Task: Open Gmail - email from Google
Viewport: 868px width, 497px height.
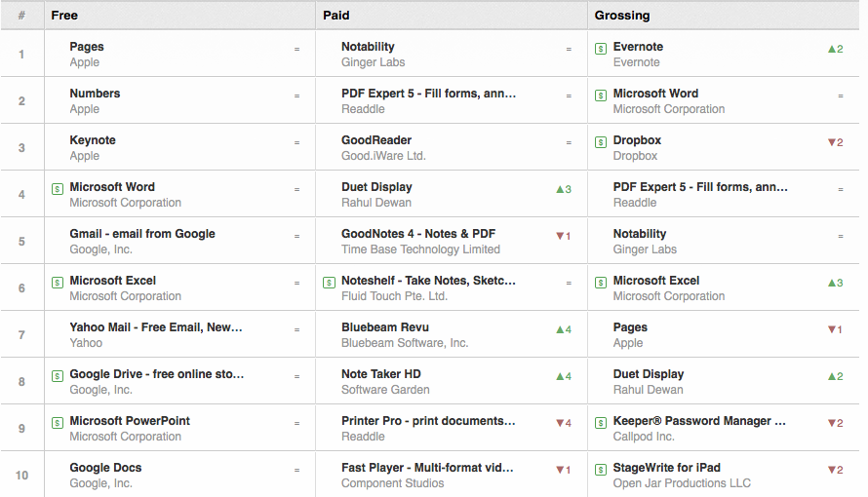Action: [x=142, y=234]
